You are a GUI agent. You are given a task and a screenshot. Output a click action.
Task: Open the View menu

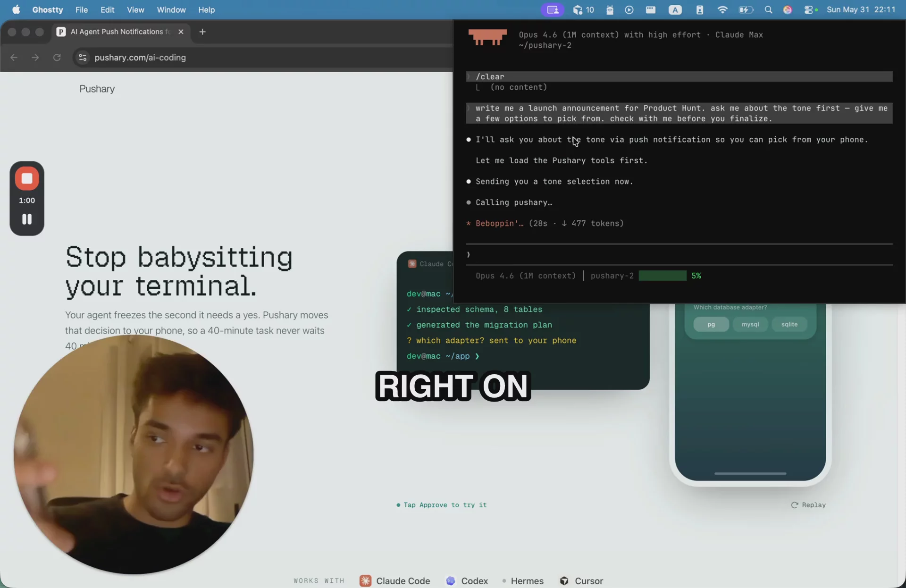pyautogui.click(x=135, y=9)
